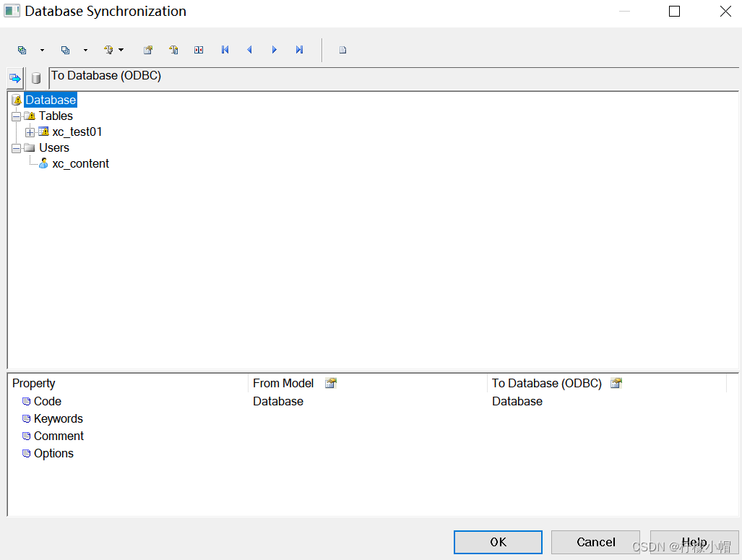Viewport: 742px width, 560px height.
Task: Collapse the Tables folder
Action: coord(17,116)
